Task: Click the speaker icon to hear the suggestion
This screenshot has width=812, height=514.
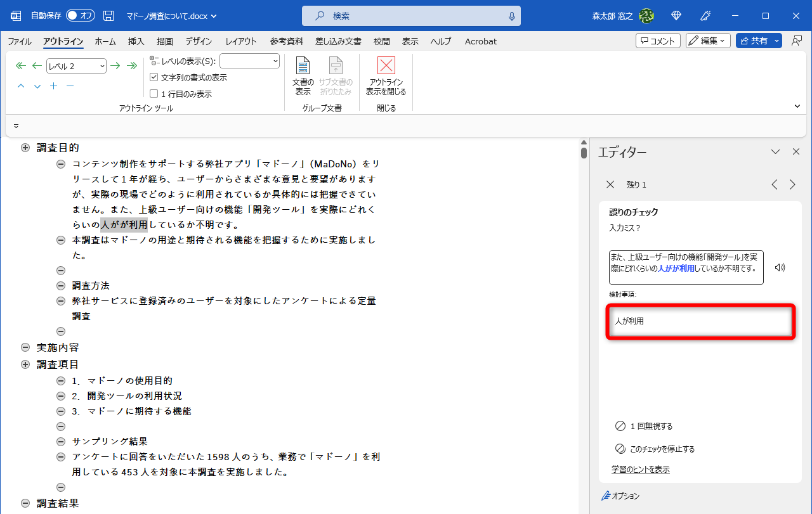Action: tap(778, 267)
